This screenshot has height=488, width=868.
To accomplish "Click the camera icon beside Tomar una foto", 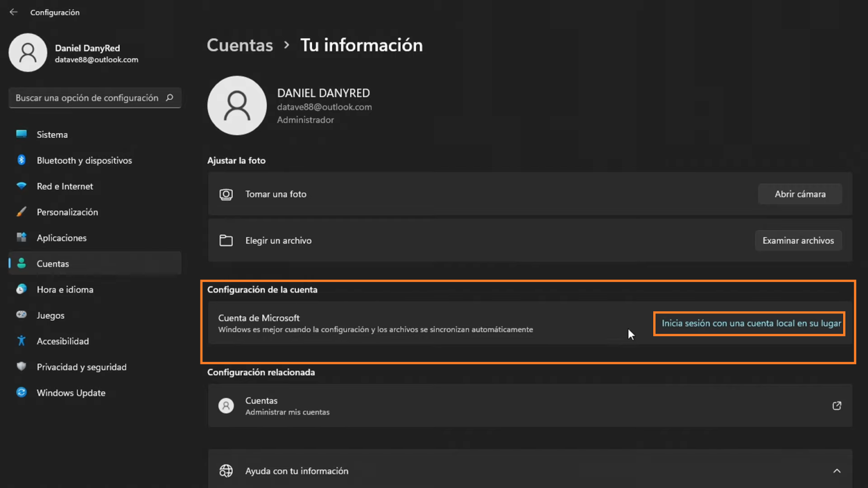I will [226, 194].
